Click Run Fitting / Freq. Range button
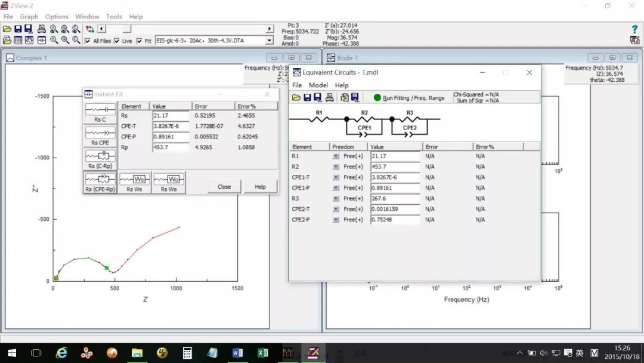Screen dimensions: 644x363 pyautogui.click(x=409, y=98)
